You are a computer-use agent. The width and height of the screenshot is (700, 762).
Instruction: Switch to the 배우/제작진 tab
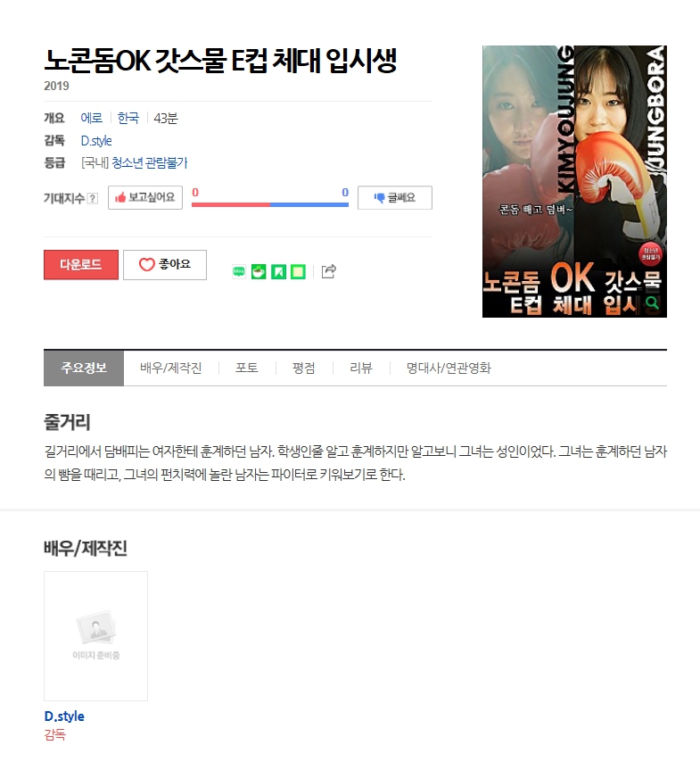171,368
